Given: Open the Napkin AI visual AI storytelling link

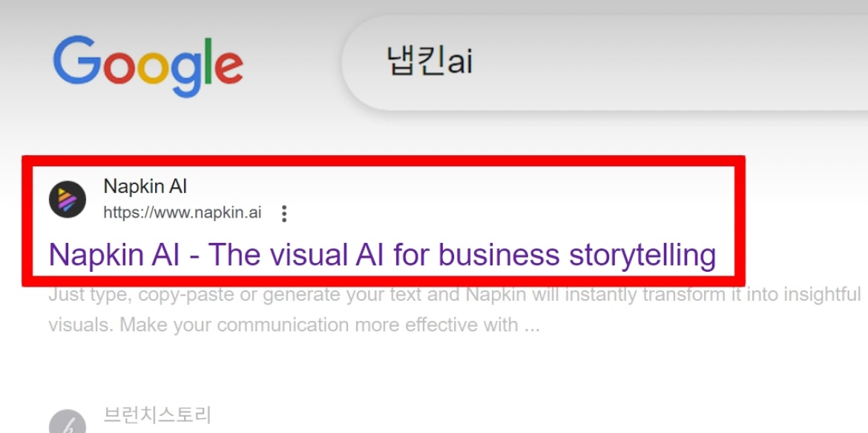Looking at the screenshot, I should (x=383, y=255).
